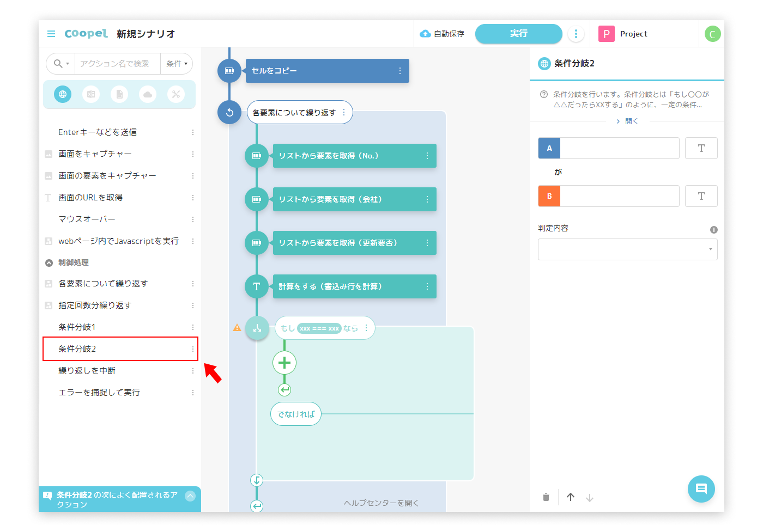Open the green C user avatar
Image resolution: width=763 pixels, height=532 pixels.
click(712, 34)
